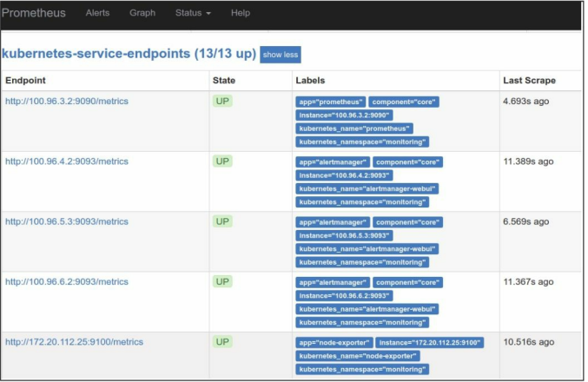Click the Prometheus brand link

click(x=33, y=13)
